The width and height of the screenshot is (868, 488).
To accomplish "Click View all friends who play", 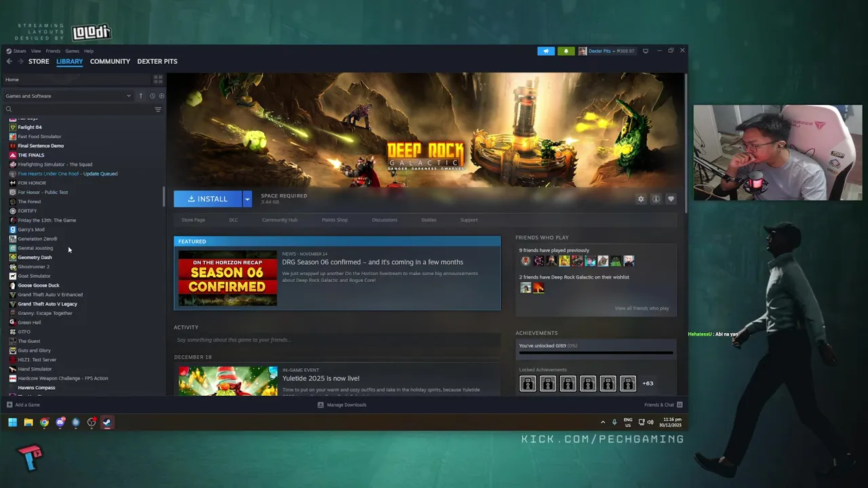I will coord(642,308).
